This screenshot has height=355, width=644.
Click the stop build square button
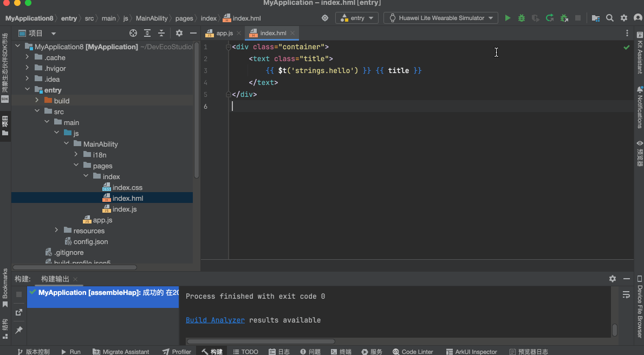click(x=19, y=294)
